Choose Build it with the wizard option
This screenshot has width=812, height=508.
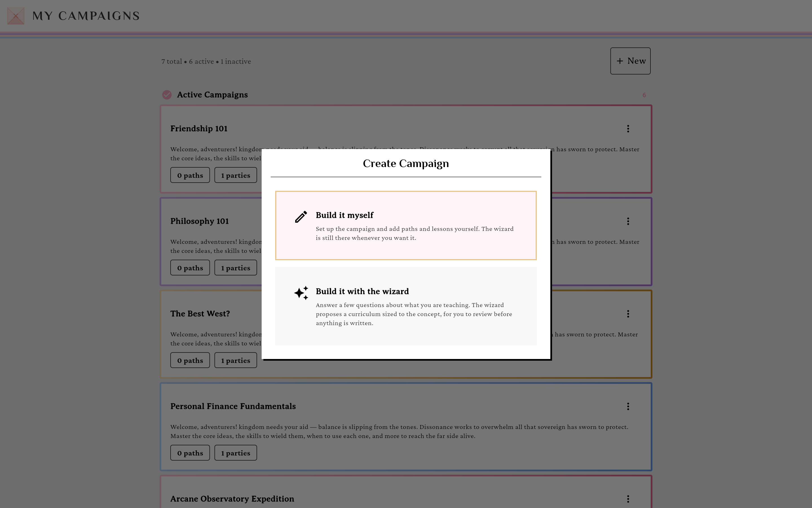pos(406,306)
